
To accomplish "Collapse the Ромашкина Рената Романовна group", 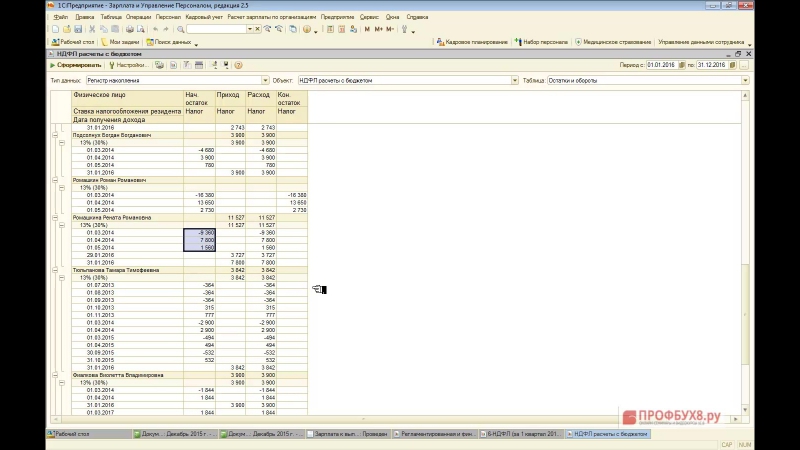I will coord(54,217).
